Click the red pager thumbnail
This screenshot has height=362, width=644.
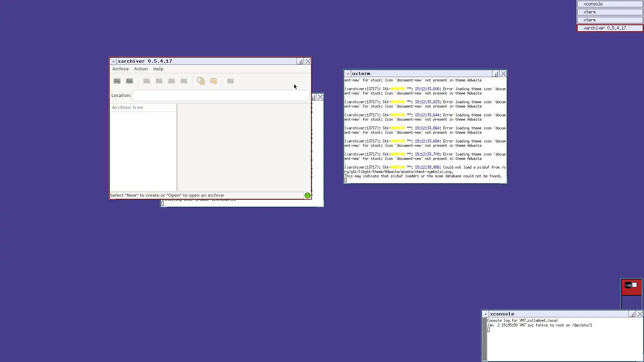click(x=631, y=287)
